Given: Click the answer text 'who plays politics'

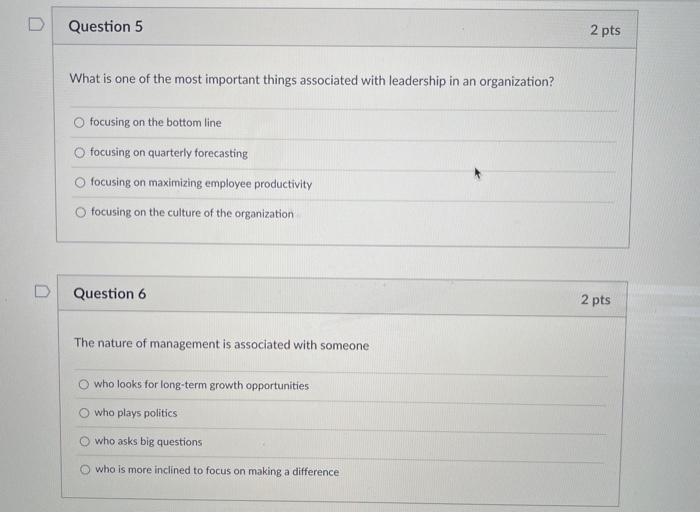Looking at the screenshot, I should [x=136, y=413].
